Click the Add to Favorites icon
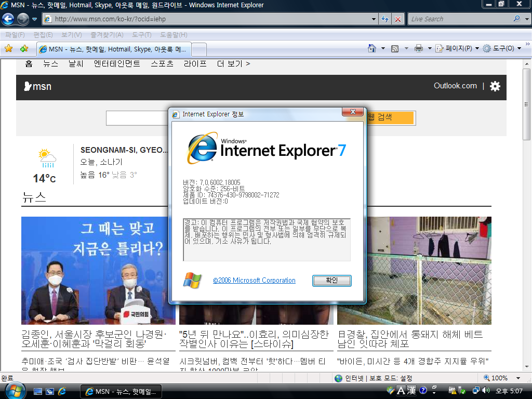The width and height of the screenshot is (532, 399). pyautogui.click(x=24, y=48)
